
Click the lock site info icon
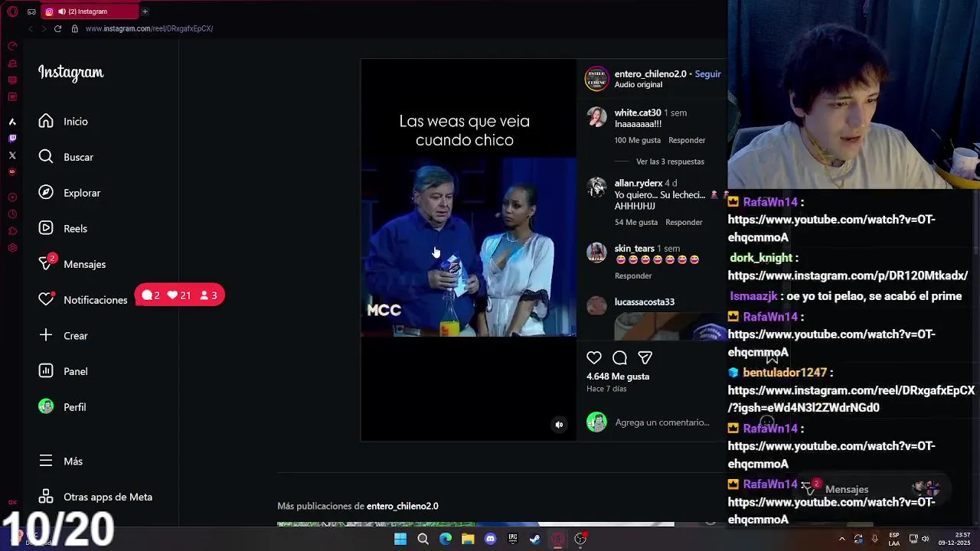pyautogui.click(x=74, y=28)
